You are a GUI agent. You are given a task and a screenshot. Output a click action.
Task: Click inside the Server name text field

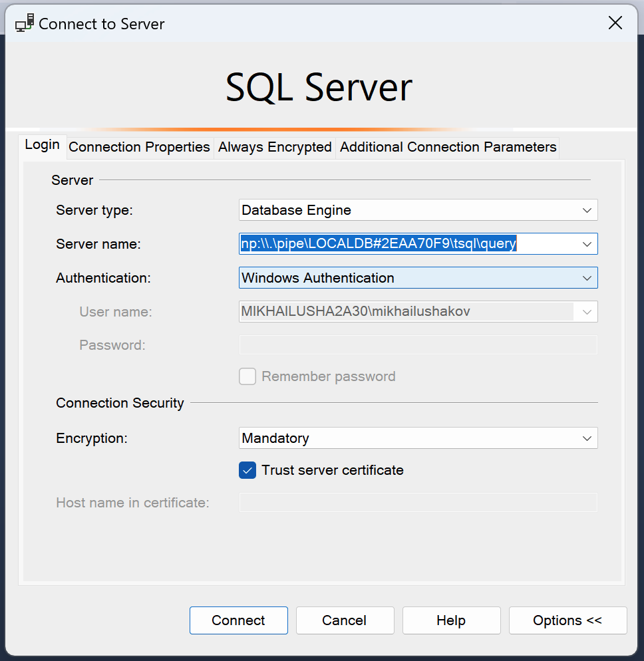tap(399, 244)
